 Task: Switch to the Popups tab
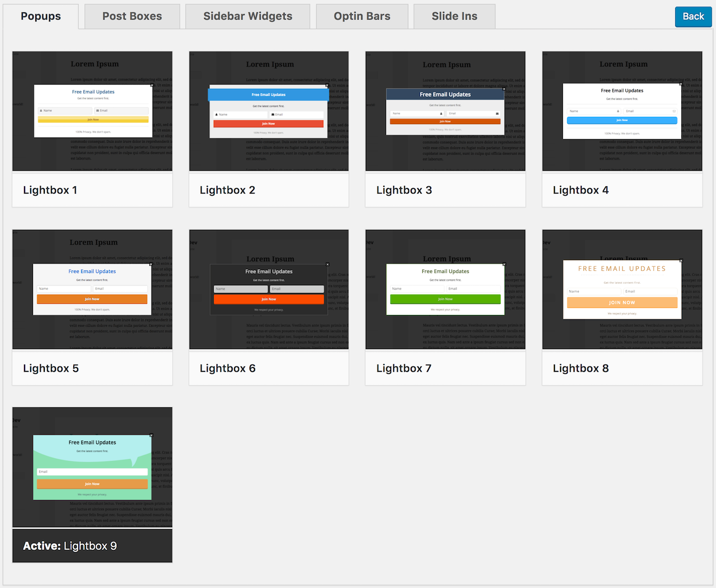[x=41, y=16]
